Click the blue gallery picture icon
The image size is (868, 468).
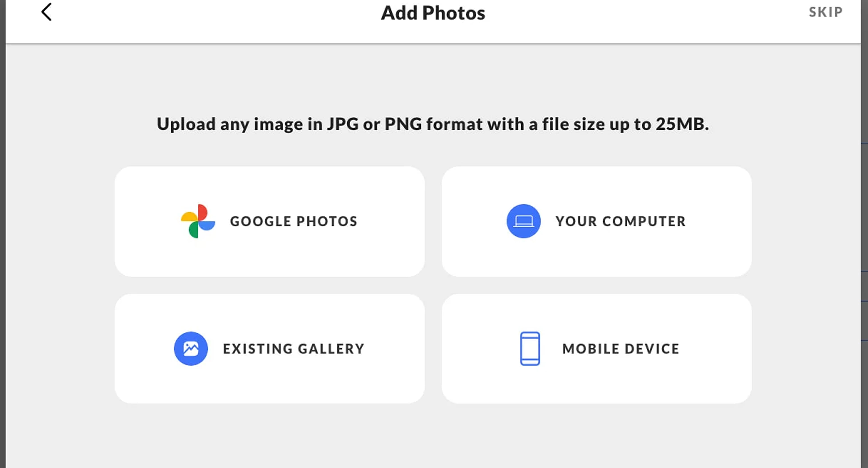tap(191, 349)
